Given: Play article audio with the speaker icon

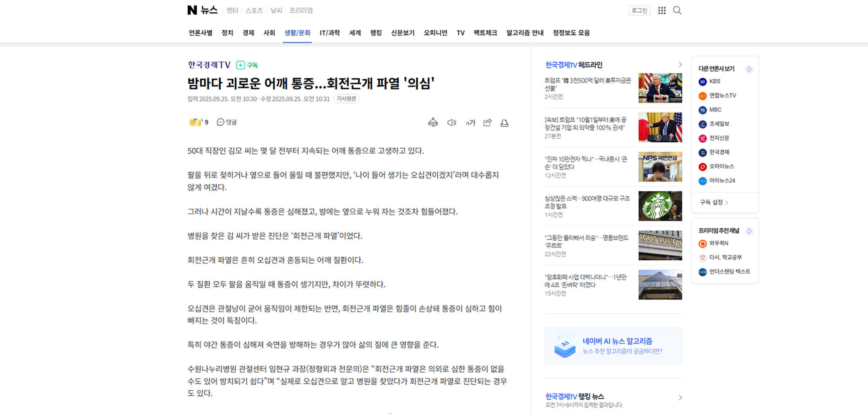Looking at the screenshot, I should pos(451,123).
